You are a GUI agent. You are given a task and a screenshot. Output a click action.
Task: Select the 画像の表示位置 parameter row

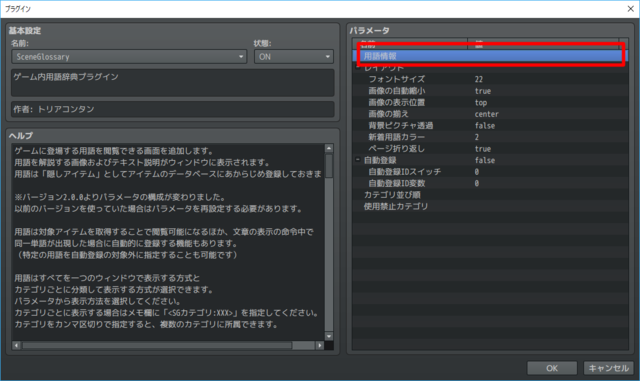pos(490,102)
